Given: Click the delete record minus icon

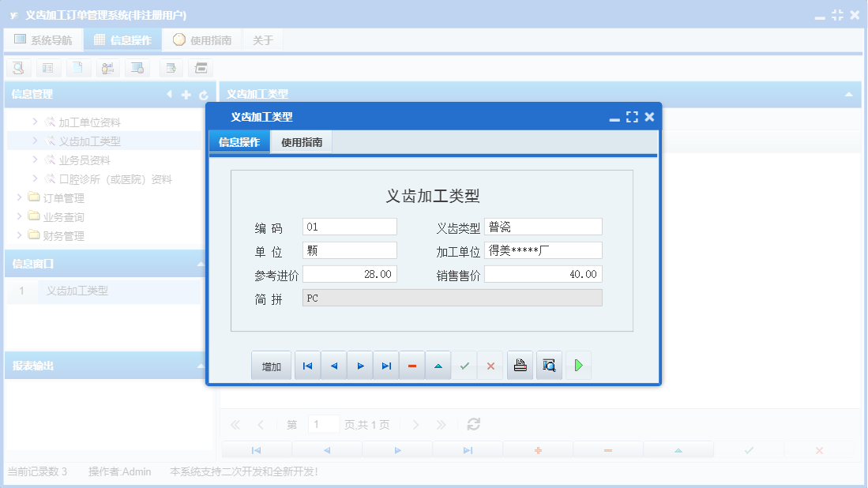Looking at the screenshot, I should (412, 365).
